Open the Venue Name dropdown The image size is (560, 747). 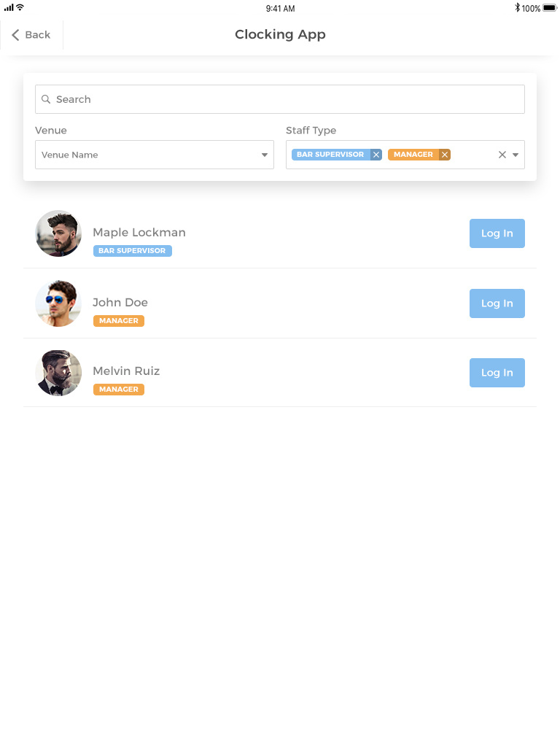click(x=155, y=155)
